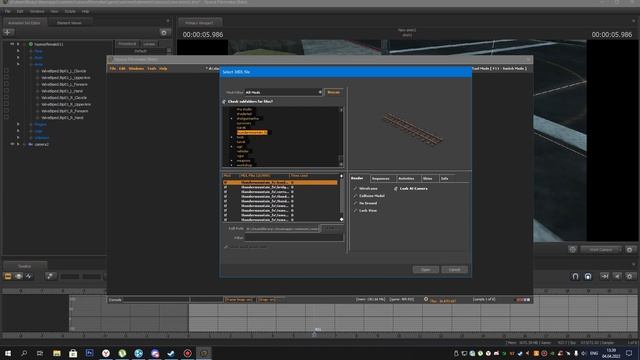The height and width of the screenshot is (360, 640).
Task: Enable the No Ground checkbox
Action: click(355, 203)
